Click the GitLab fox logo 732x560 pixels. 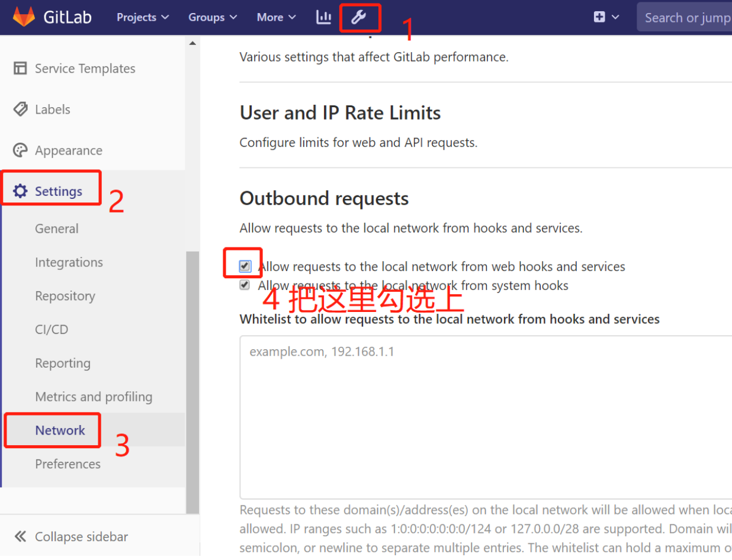(x=24, y=17)
